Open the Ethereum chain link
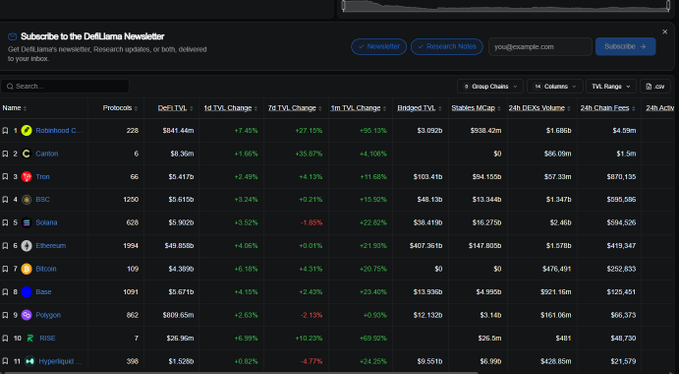679x374 pixels. pos(51,246)
